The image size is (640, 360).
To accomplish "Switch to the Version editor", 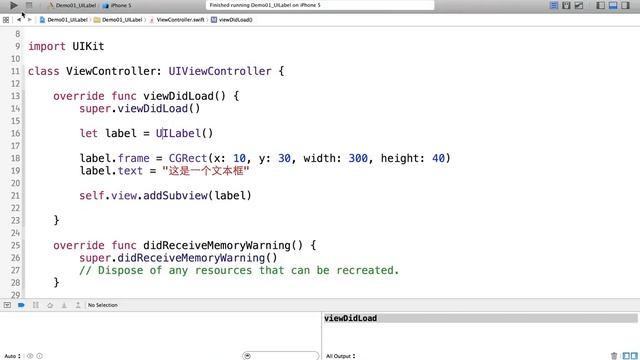I will (579, 5).
